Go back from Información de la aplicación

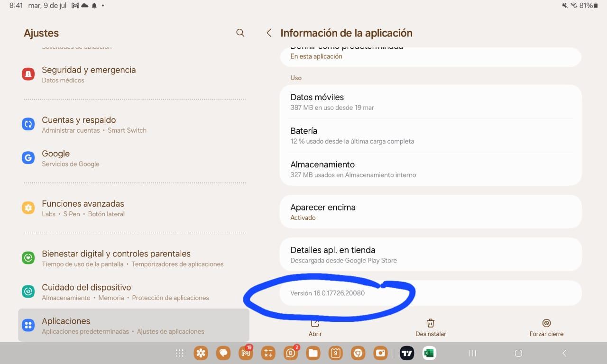269,33
